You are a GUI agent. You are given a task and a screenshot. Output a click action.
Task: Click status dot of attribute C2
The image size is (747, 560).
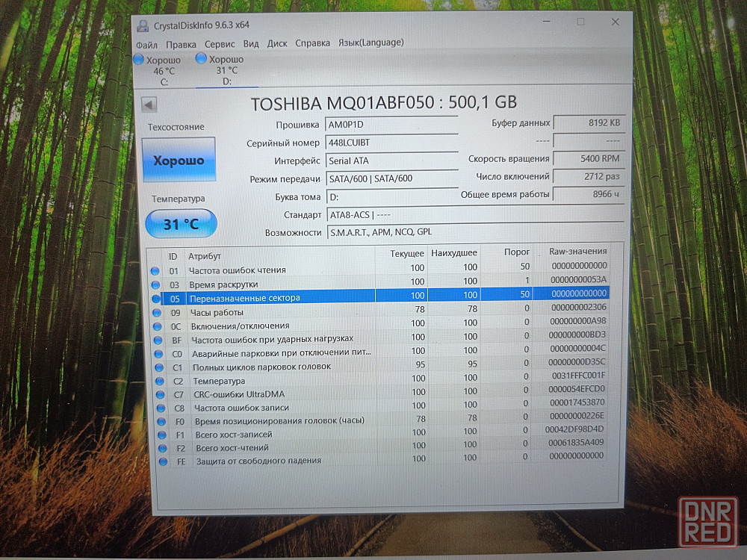click(x=160, y=382)
